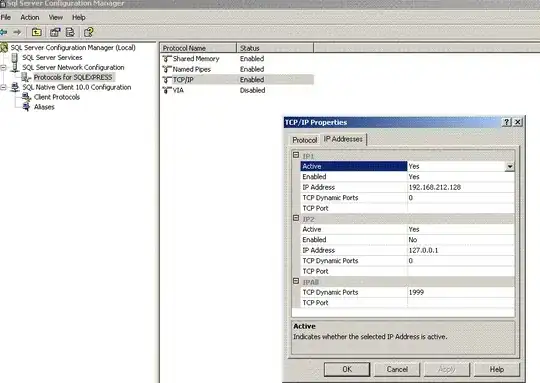Click the question mark help button in dialog title

507,122
